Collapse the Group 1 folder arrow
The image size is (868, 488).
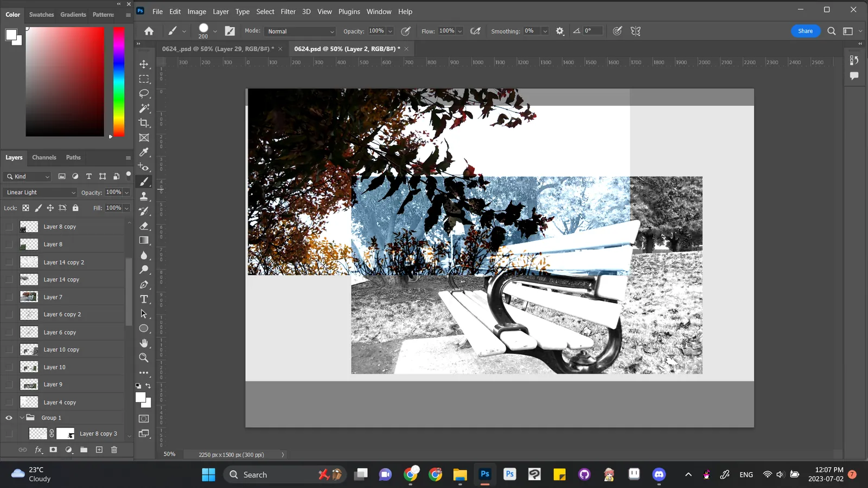(22, 418)
